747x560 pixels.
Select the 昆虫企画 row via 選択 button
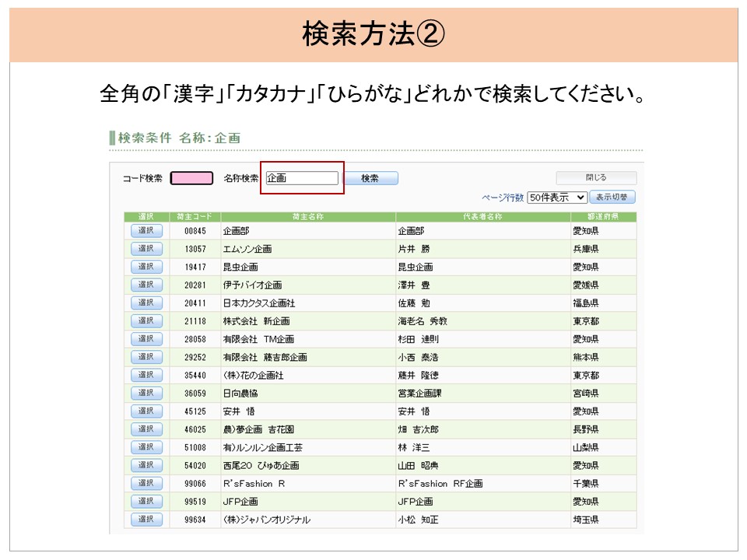point(146,267)
